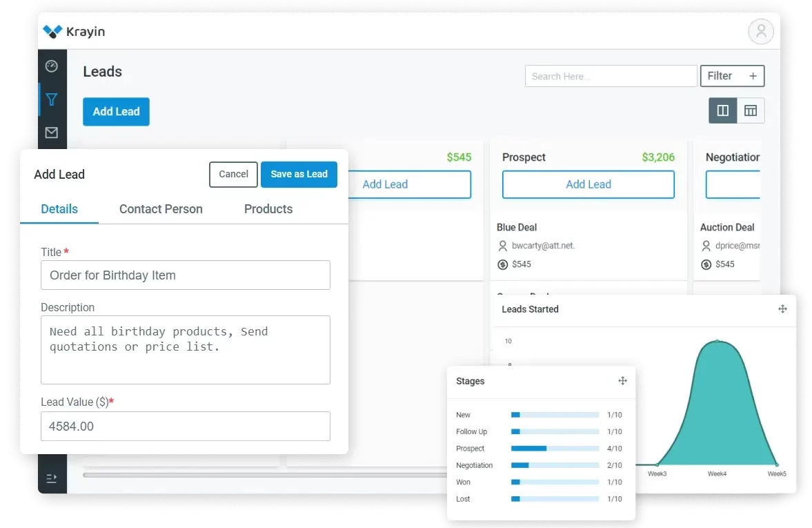This screenshot has height=528, width=812.
Task: Open the Products tab
Action: [x=268, y=209]
